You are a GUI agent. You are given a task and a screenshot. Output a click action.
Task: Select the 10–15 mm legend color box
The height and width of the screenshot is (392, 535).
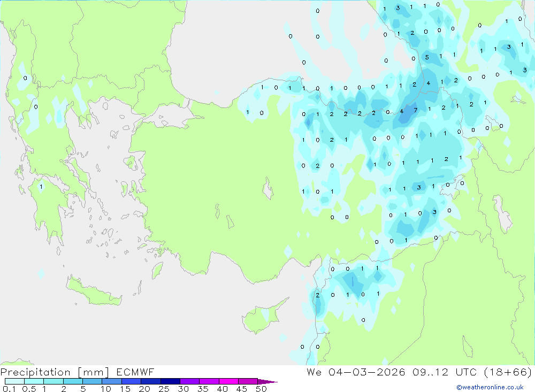pos(112,381)
